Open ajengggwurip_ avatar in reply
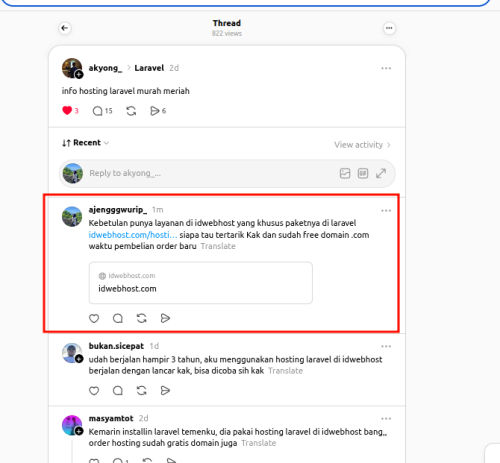This screenshot has width=500, height=463. pos(72,216)
